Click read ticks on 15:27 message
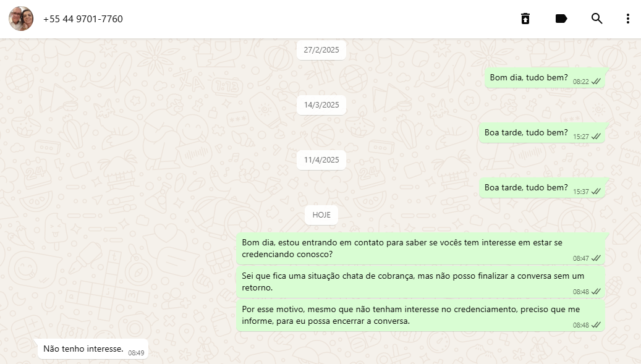 pos(596,137)
